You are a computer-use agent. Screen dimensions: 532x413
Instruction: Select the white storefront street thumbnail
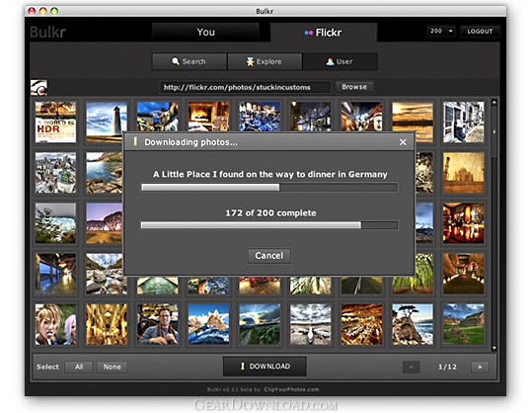coord(464,123)
